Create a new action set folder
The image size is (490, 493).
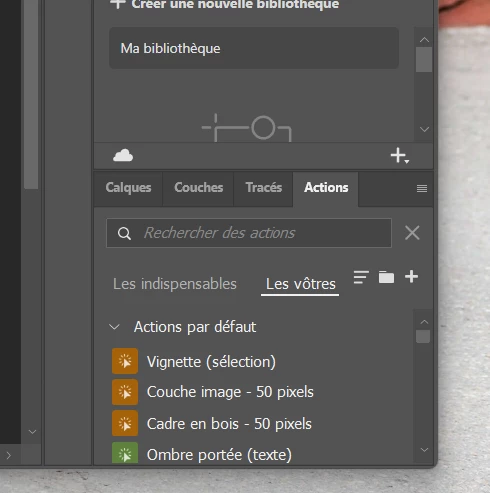(x=386, y=277)
